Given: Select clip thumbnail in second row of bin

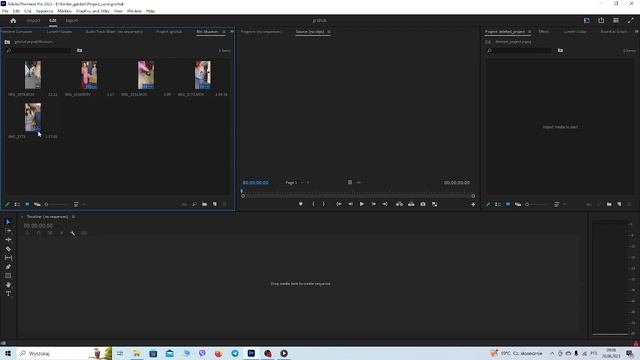Looking at the screenshot, I should point(33,117).
